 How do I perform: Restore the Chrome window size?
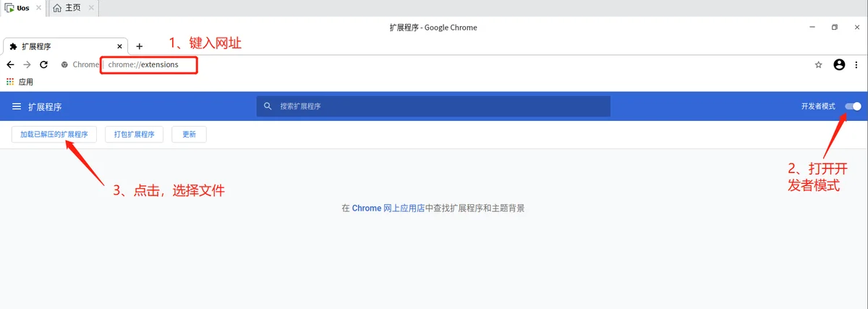(x=834, y=27)
